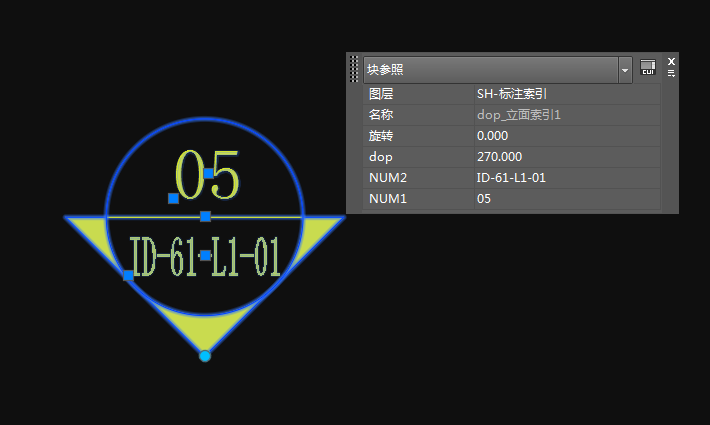The image size is (710, 425).
Task: Edit the 图层 value SH-标注索引
Action: click(x=566, y=94)
